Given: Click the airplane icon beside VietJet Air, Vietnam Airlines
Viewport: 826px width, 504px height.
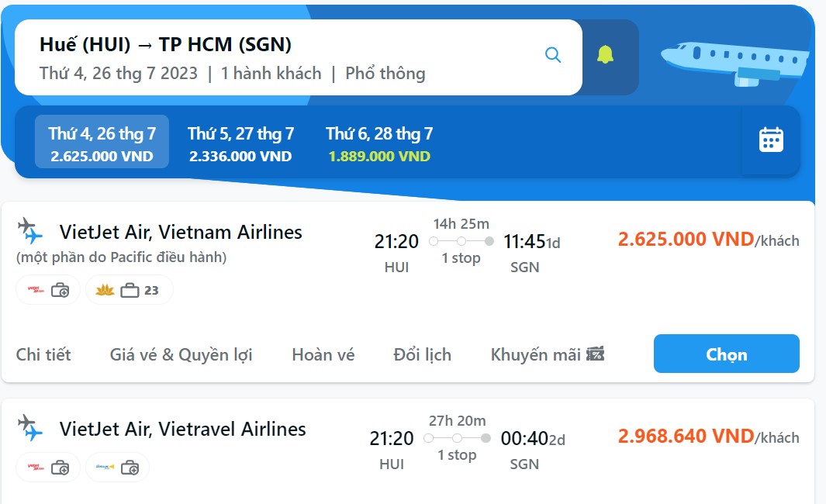Looking at the screenshot, I should pyautogui.click(x=29, y=230).
